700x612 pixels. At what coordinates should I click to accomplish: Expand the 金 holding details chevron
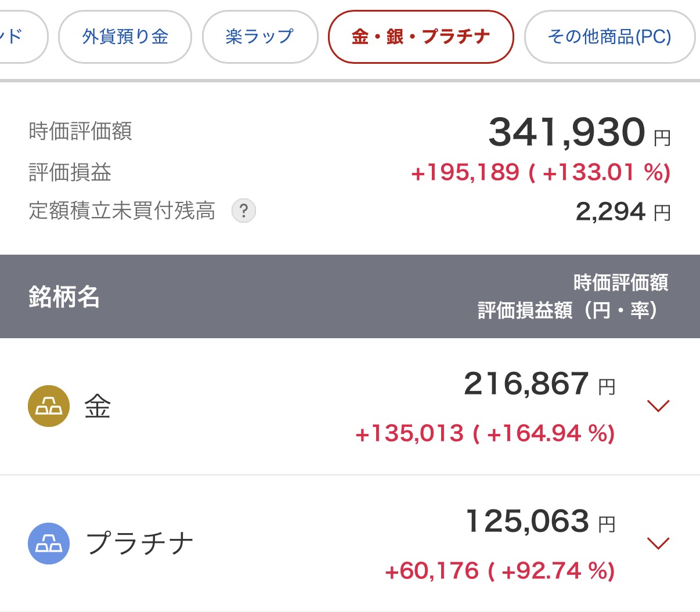(658, 406)
